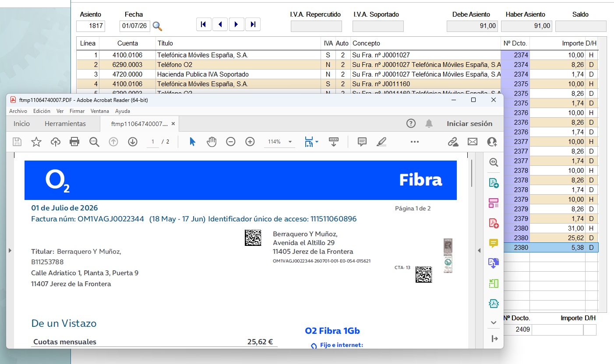Viewport: 614px width, 364px height.
Task: Click the PDF vertical scrollbar thumb
Action: tap(472, 173)
